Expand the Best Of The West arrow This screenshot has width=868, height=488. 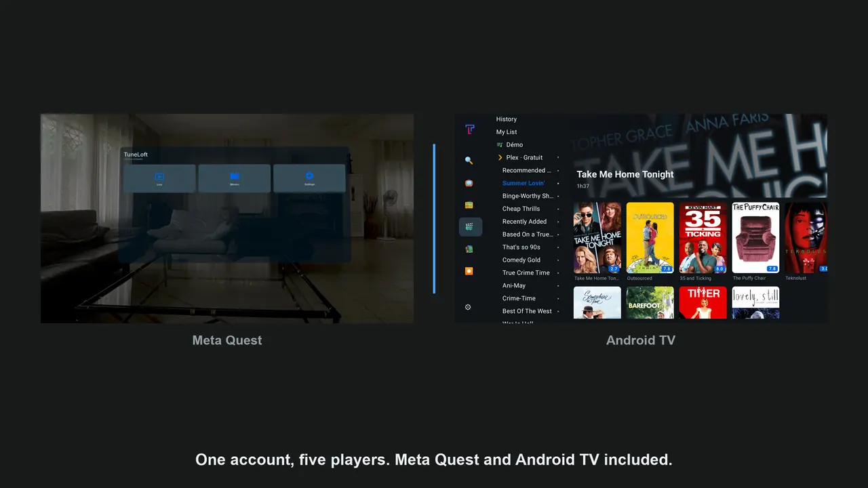pyautogui.click(x=558, y=311)
